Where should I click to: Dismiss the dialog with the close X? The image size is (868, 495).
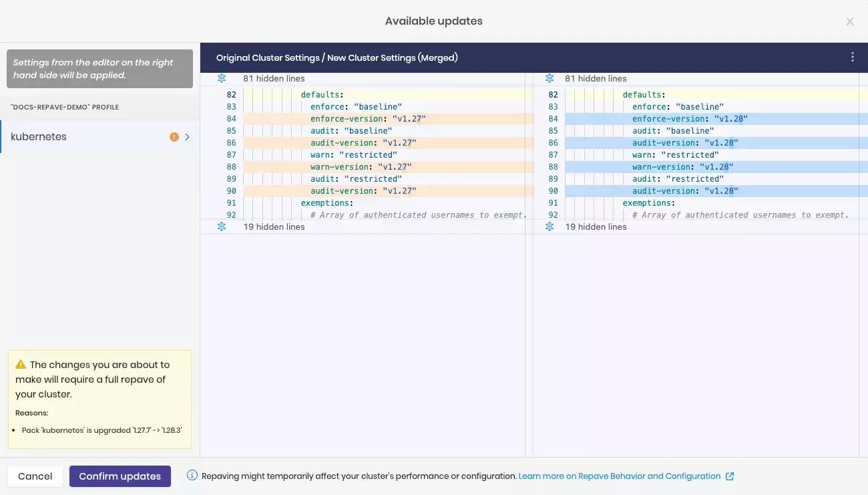coord(850,21)
